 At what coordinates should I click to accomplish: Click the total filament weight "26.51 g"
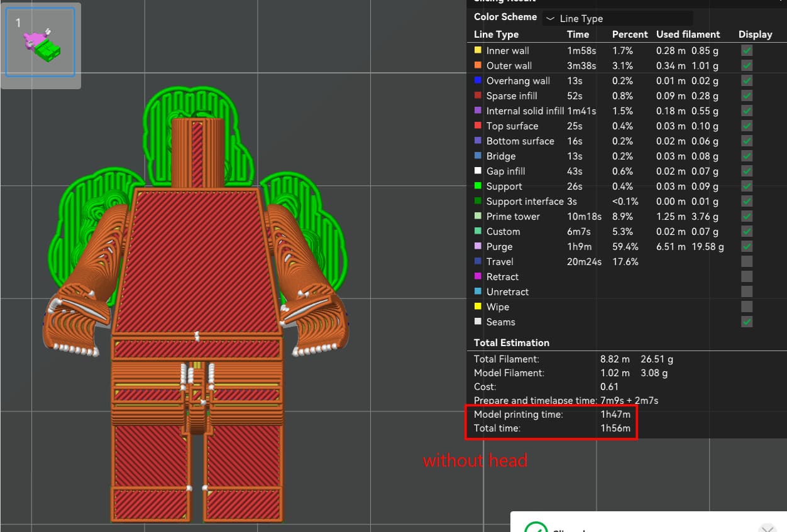coord(657,359)
